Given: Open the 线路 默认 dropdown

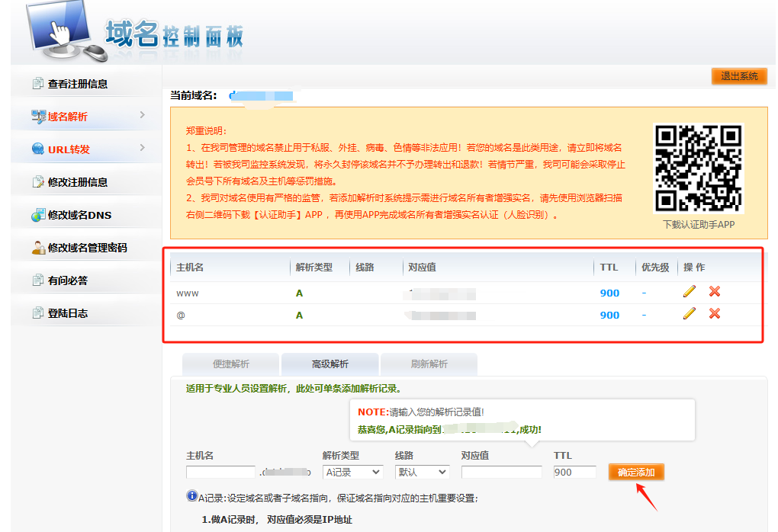Looking at the screenshot, I should coord(423,472).
